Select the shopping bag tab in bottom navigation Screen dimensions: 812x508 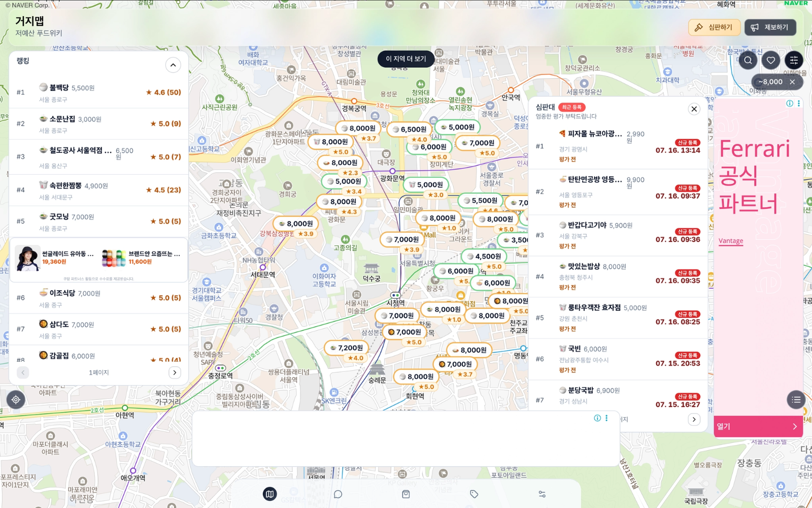(x=406, y=494)
